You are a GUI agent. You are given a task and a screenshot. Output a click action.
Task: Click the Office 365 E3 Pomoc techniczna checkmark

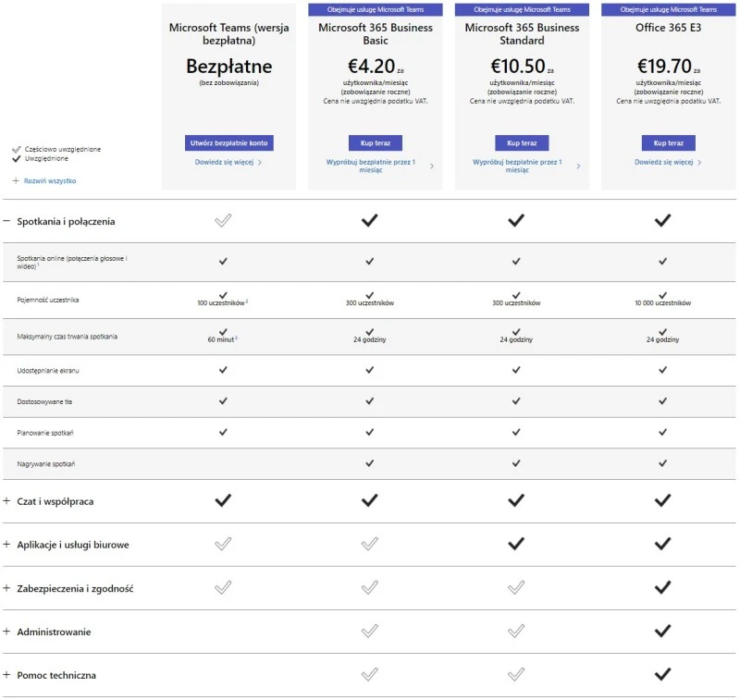tap(662, 675)
